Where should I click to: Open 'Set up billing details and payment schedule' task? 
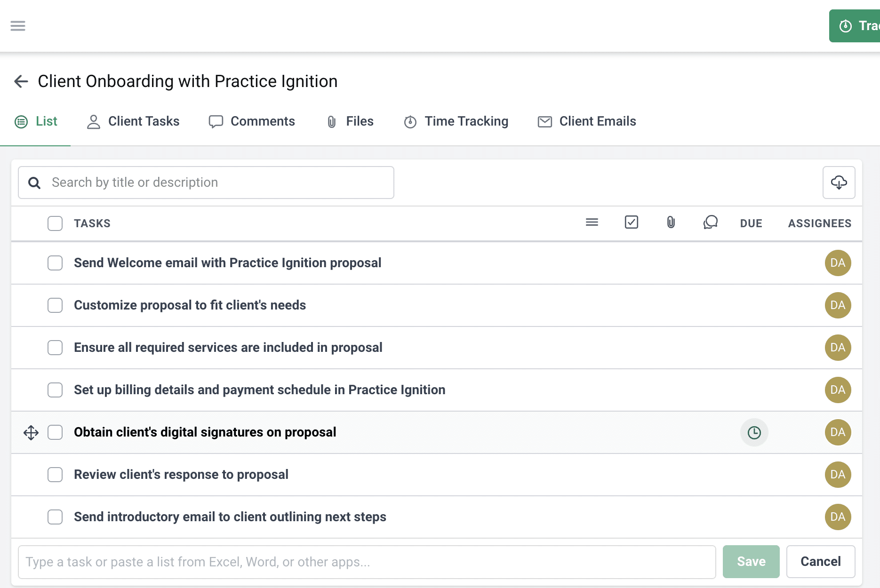tap(260, 390)
